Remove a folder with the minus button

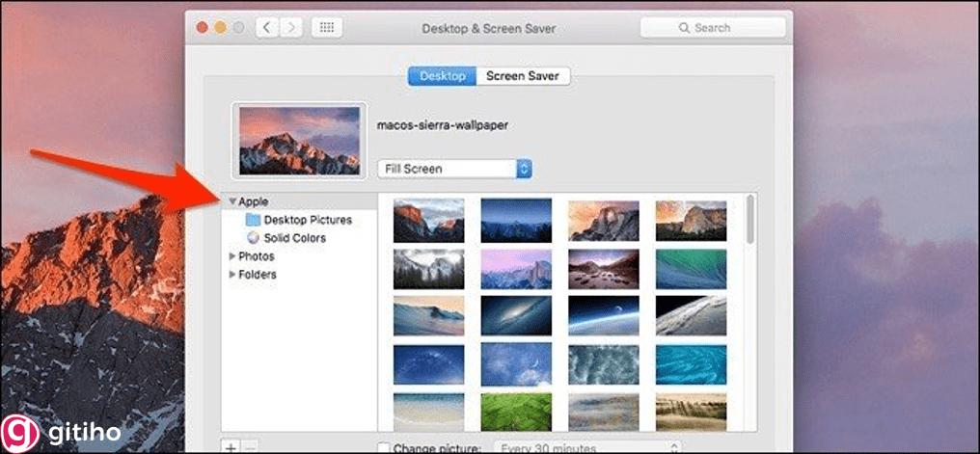(x=250, y=448)
